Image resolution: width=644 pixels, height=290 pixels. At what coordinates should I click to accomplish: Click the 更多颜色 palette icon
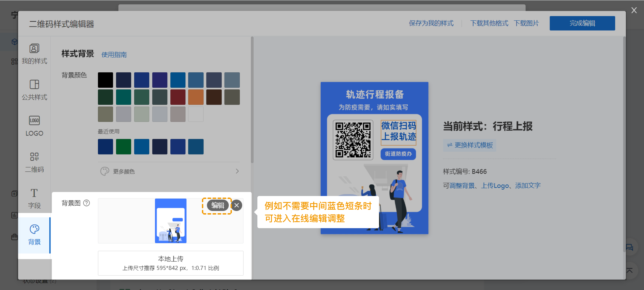104,171
